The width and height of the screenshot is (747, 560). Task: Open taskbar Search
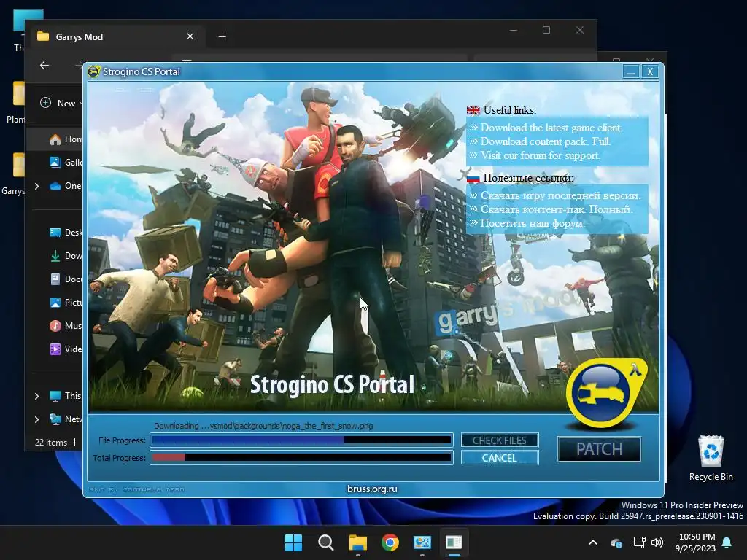point(326,542)
